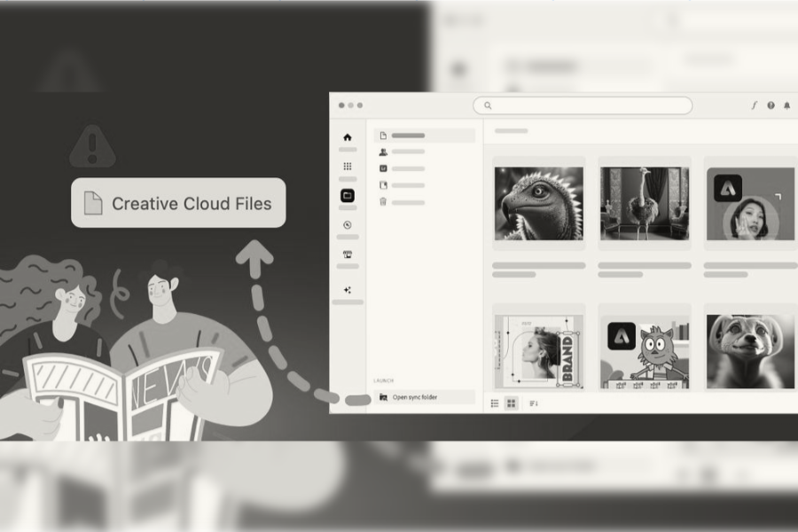Image resolution: width=798 pixels, height=532 pixels.
Task: Go to the Home section in sidebar
Action: [348, 137]
